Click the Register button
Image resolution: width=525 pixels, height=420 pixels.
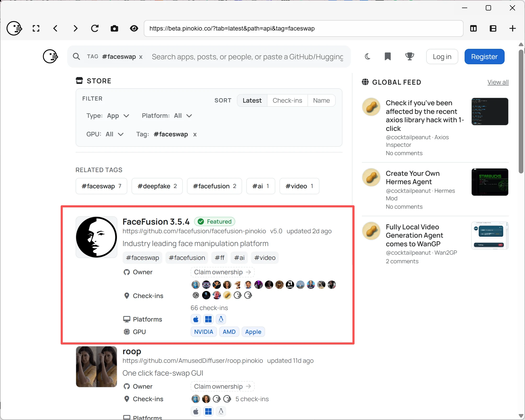(x=484, y=57)
